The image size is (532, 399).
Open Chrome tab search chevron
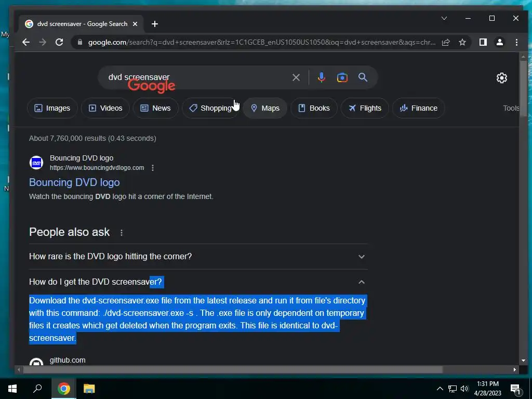pos(444,18)
